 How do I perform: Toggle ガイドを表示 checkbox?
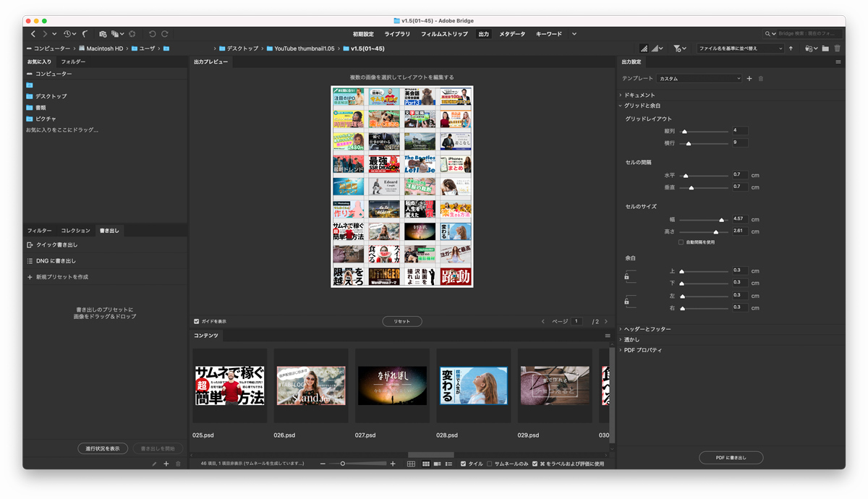pyautogui.click(x=197, y=321)
